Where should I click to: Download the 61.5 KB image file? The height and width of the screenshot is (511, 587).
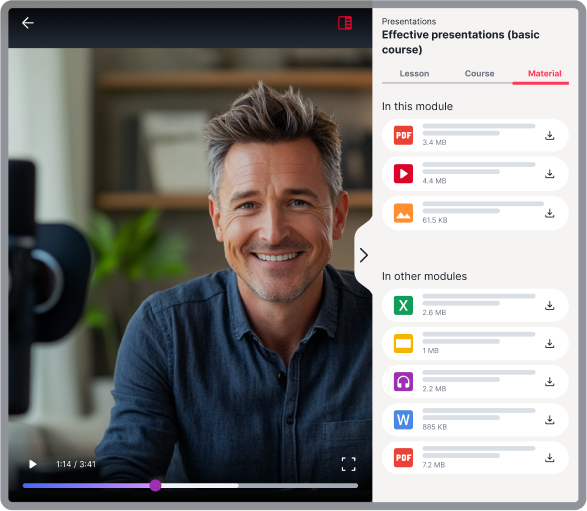[x=549, y=213]
